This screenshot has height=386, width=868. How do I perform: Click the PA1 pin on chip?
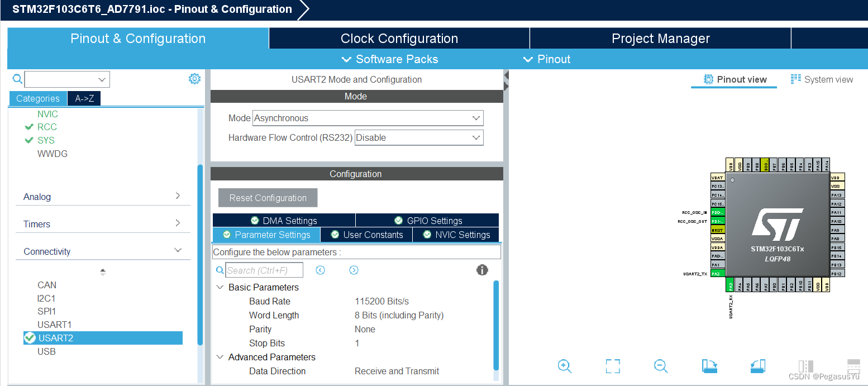[718, 264]
